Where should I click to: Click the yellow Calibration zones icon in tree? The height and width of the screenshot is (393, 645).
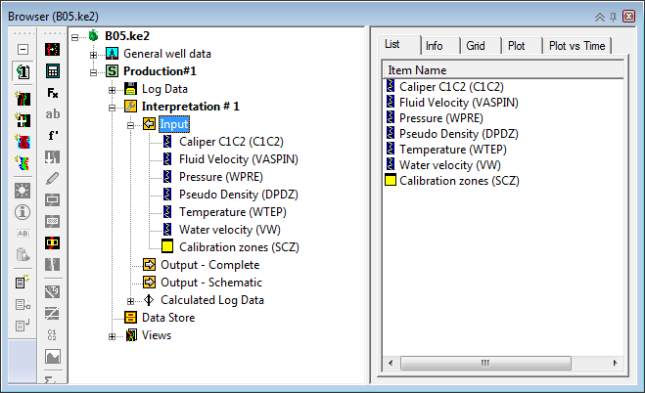click(167, 246)
